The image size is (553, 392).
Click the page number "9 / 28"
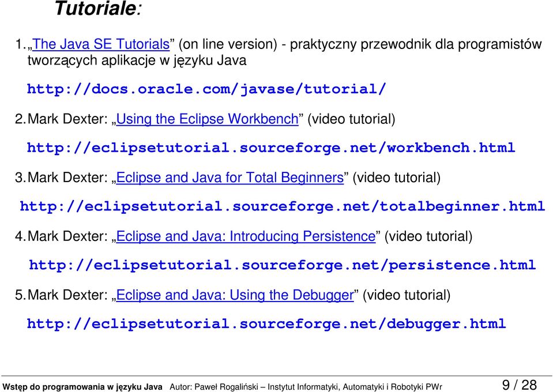tap(519, 385)
